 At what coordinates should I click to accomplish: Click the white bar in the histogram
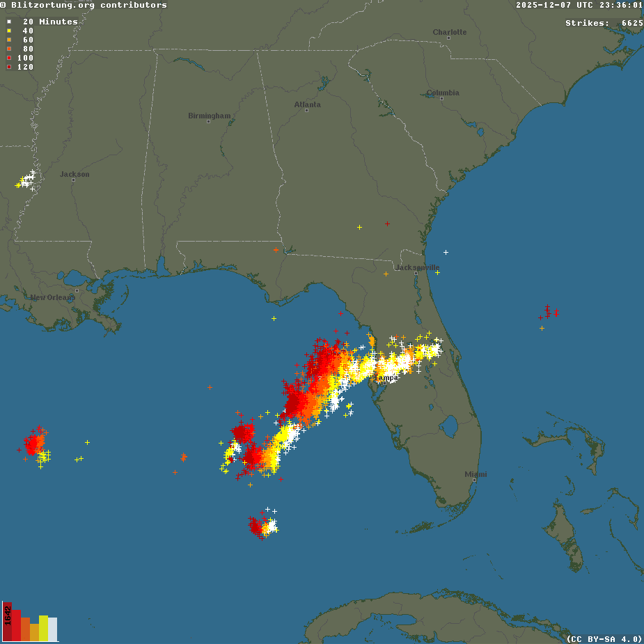[53, 629]
